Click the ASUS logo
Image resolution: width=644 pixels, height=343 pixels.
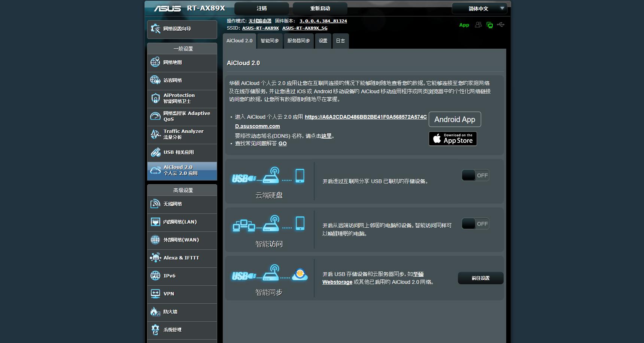pyautogui.click(x=167, y=8)
